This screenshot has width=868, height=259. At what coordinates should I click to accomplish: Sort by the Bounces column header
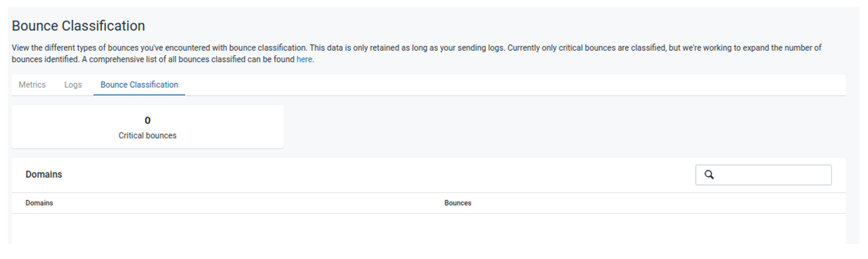[x=458, y=203]
